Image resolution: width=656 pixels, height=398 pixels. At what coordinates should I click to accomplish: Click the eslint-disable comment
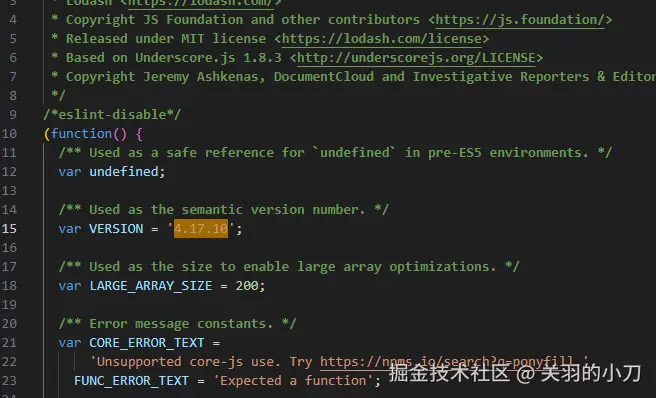coord(112,115)
